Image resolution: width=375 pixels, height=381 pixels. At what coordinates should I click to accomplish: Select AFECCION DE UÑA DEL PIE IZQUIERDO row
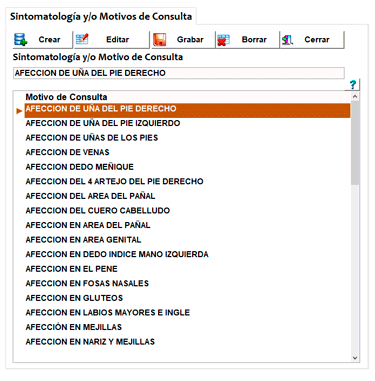(x=187, y=123)
